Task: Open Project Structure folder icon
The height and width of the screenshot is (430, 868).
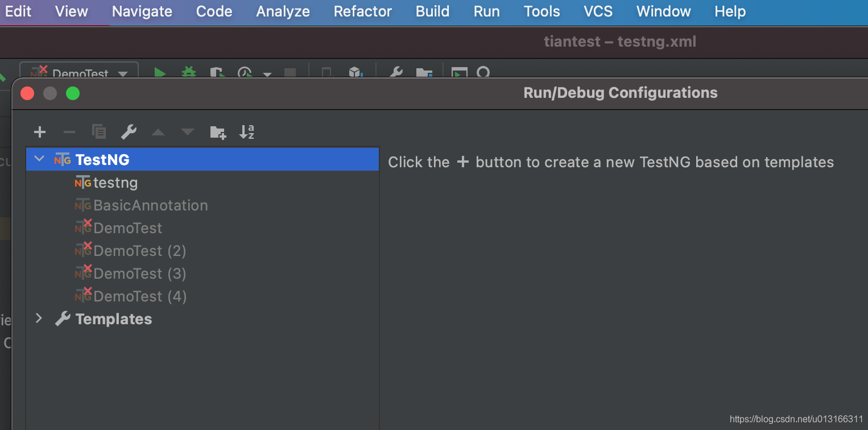Action: 424,73
